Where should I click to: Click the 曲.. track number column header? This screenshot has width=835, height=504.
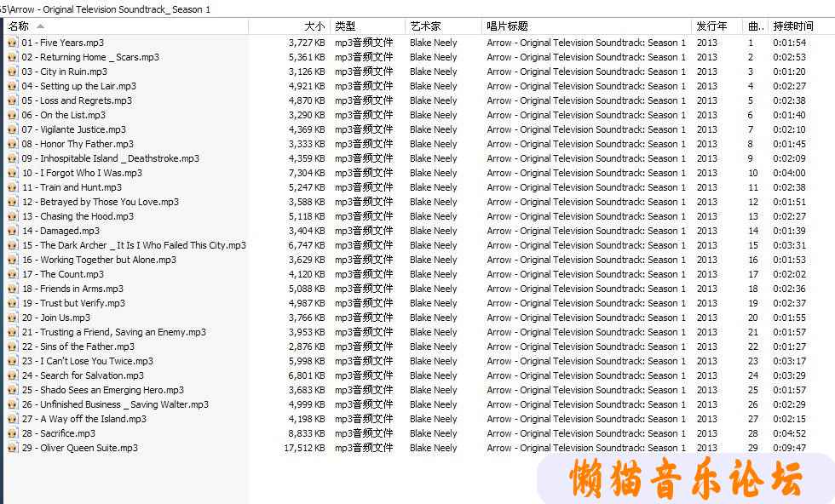(757, 26)
